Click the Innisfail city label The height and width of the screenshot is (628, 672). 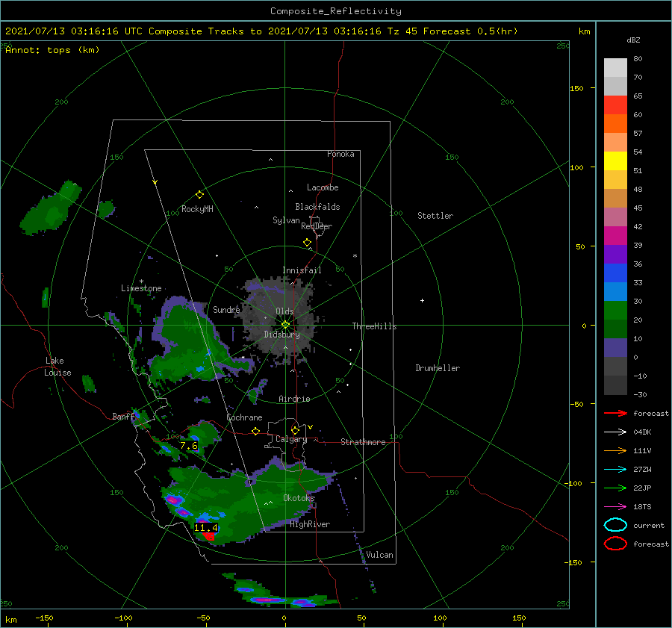pyautogui.click(x=302, y=270)
